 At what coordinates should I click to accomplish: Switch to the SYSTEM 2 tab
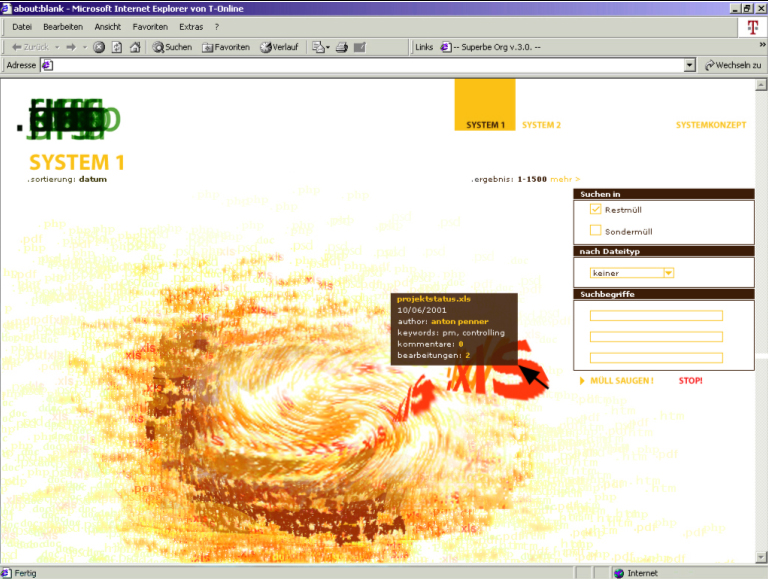point(541,125)
